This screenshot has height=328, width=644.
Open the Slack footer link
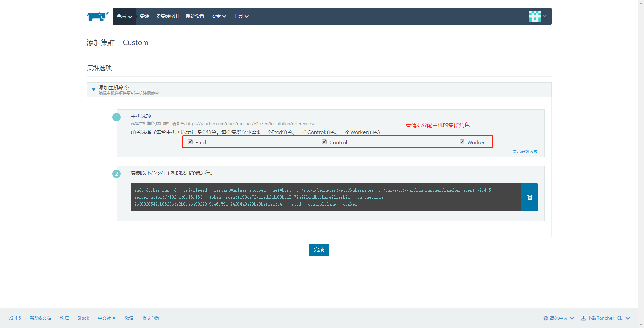coord(83,318)
